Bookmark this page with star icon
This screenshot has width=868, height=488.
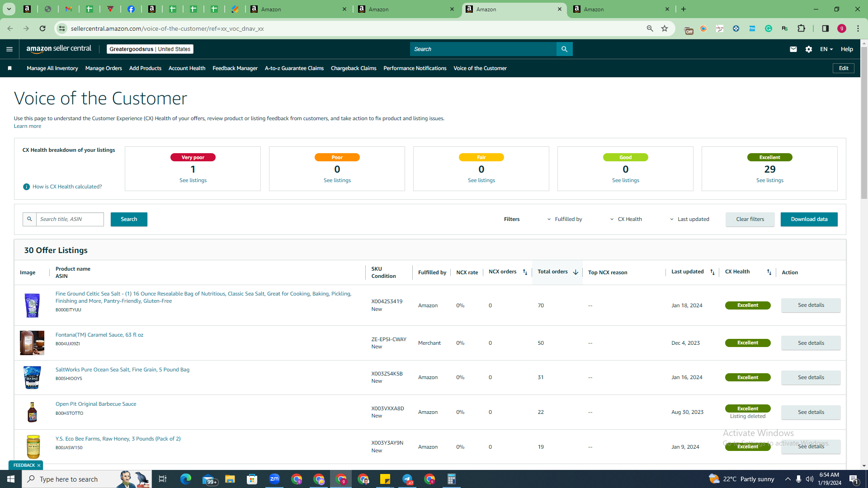tap(665, 28)
